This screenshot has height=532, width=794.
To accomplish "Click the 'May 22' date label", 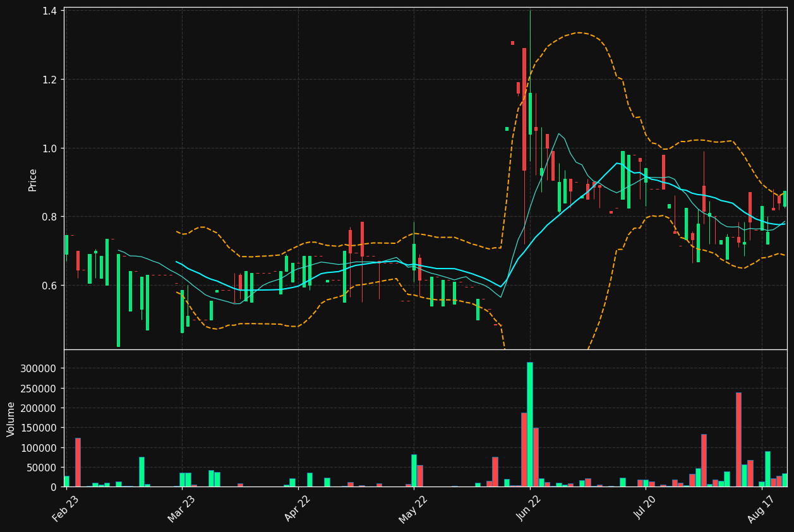I will pos(414,509).
